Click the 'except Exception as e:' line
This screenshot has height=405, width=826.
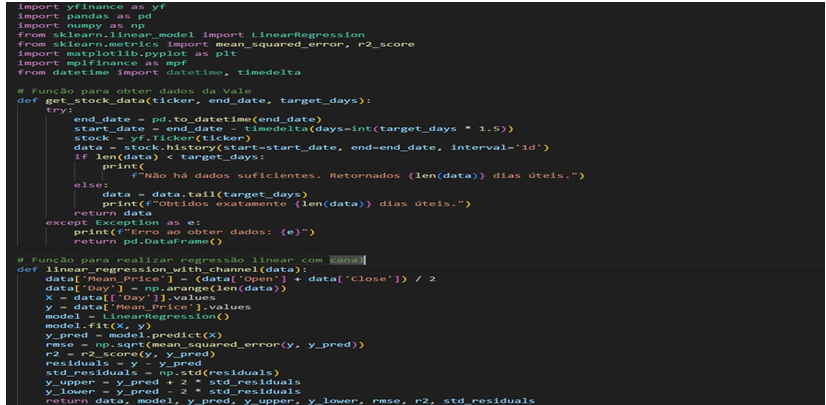[123, 222]
